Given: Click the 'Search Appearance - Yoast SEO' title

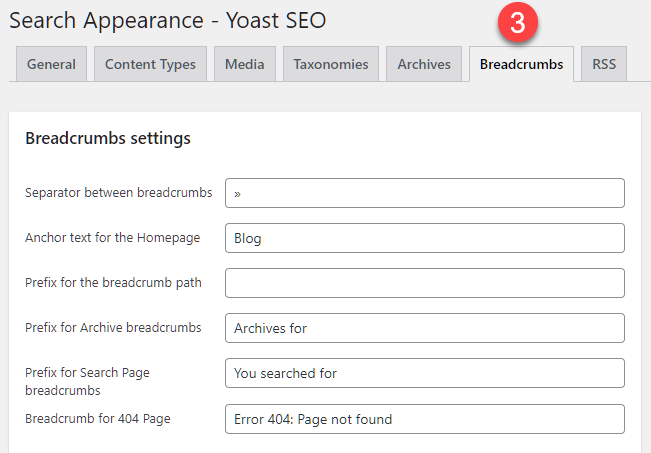Looking at the screenshot, I should coord(168,20).
